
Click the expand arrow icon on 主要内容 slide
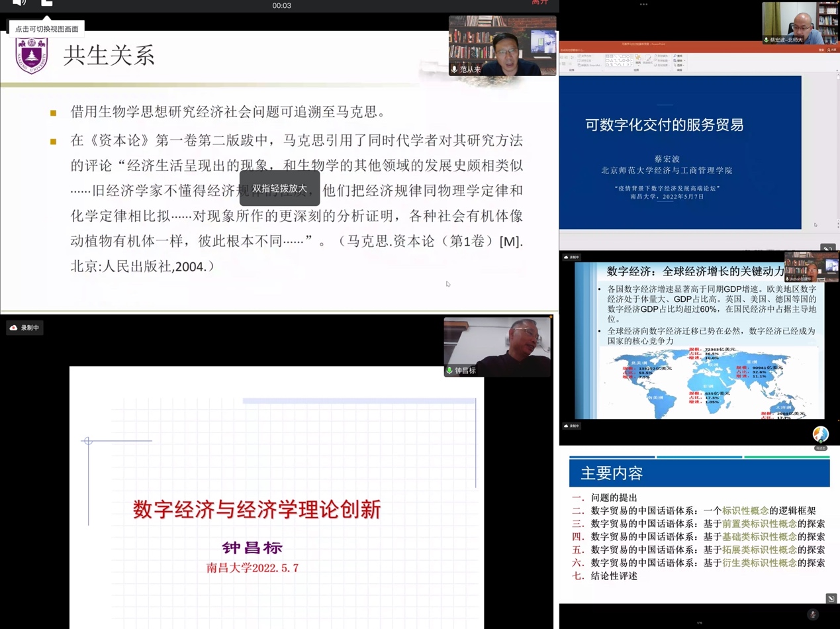831,599
